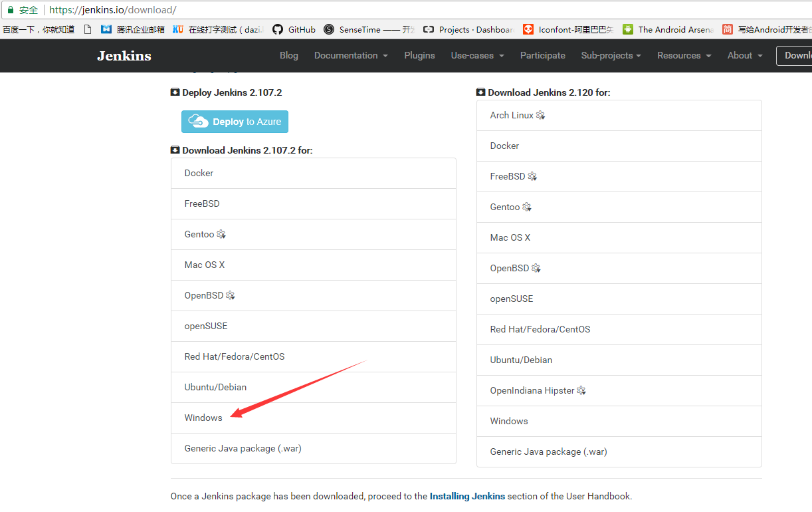812x512 pixels.
Task: Open the Iconfont bookmark
Action: (x=568, y=29)
